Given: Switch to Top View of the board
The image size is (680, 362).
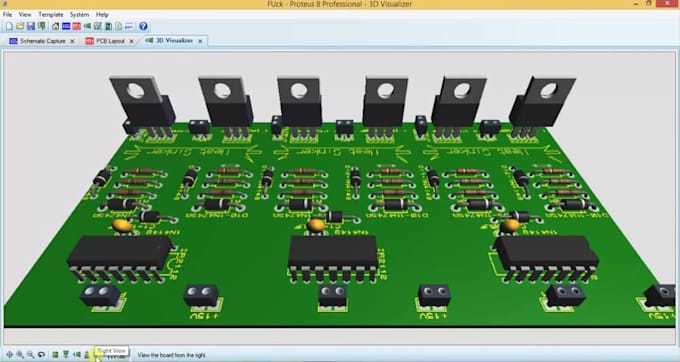Looking at the screenshot, I should (55, 355).
